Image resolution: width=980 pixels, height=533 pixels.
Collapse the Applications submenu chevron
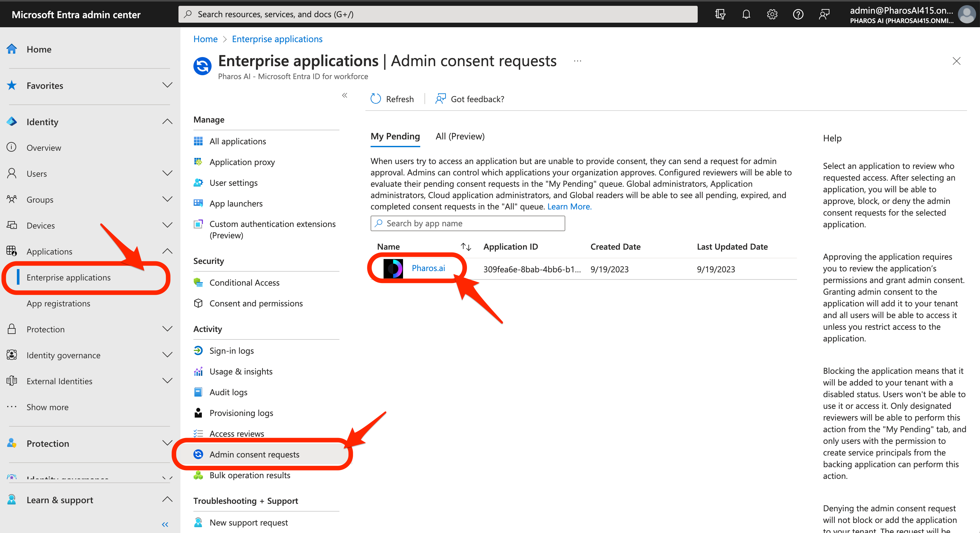coord(167,251)
